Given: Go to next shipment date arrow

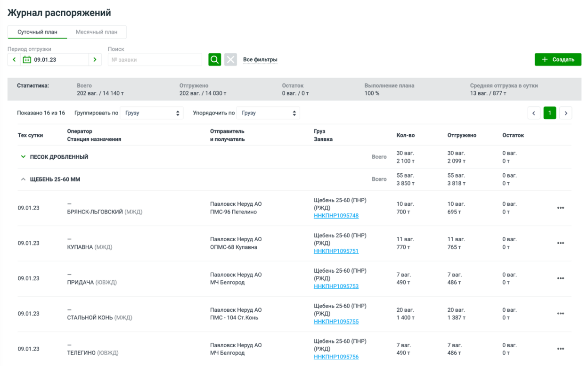Looking at the screenshot, I should [x=95, y=60].
